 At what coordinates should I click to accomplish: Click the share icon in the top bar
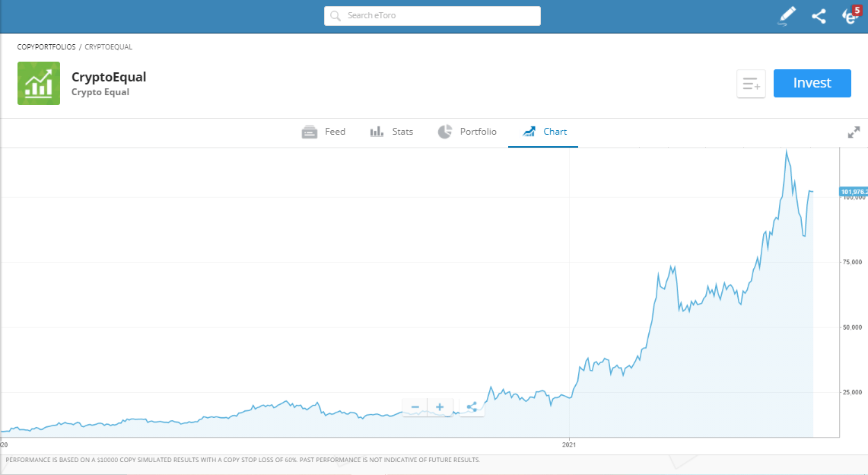[x=819, y=16]
